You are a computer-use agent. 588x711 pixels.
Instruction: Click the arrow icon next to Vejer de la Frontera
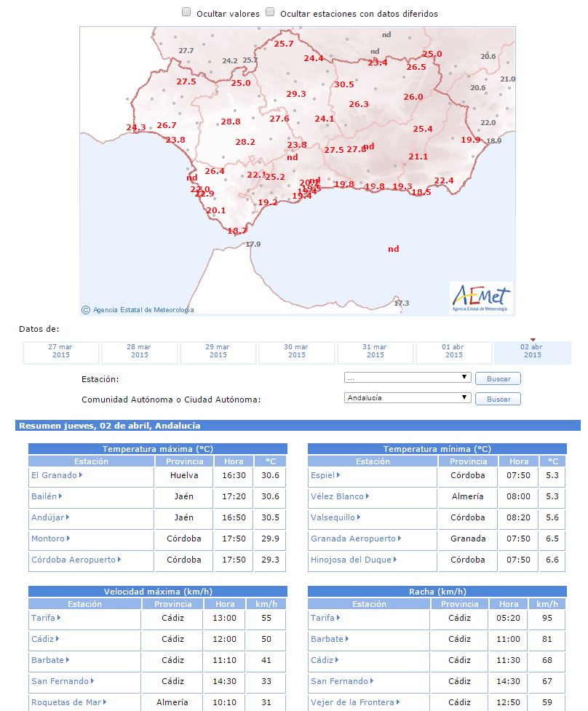point(398,702)
